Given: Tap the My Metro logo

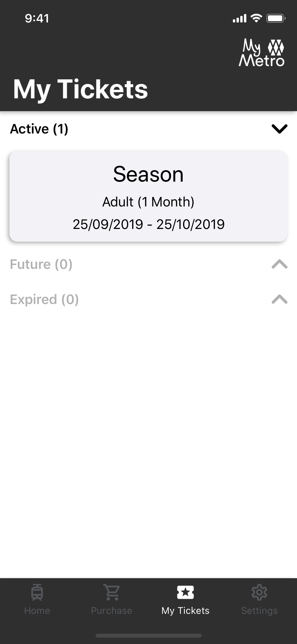Looking at the screenshot, I should [262, 52].
